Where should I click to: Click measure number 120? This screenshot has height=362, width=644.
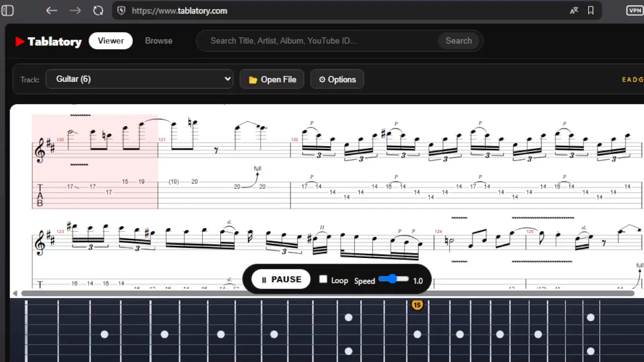pos(60,139)
